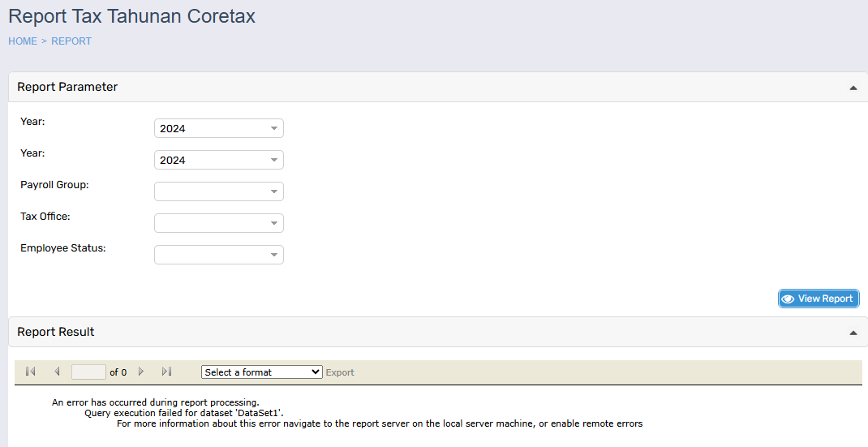Navigate to HOME breadcrumb
This screenshot has width=868, height=447.
[23, 41]
